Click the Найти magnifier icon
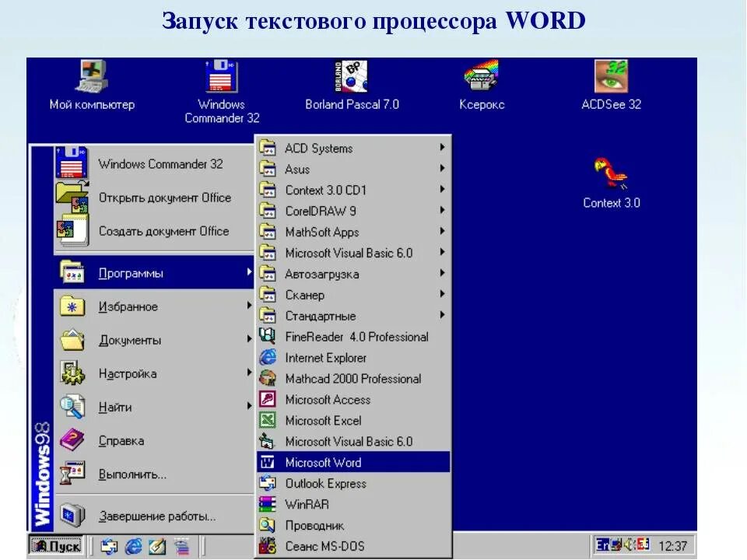The image size is (747, 560). point(72,407)
